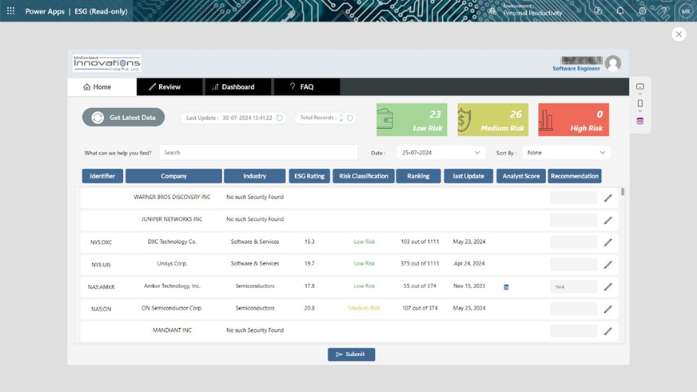Screen dimensions: 697x392
Task: Click recommendation field in Unisys row
Action: 573,264
